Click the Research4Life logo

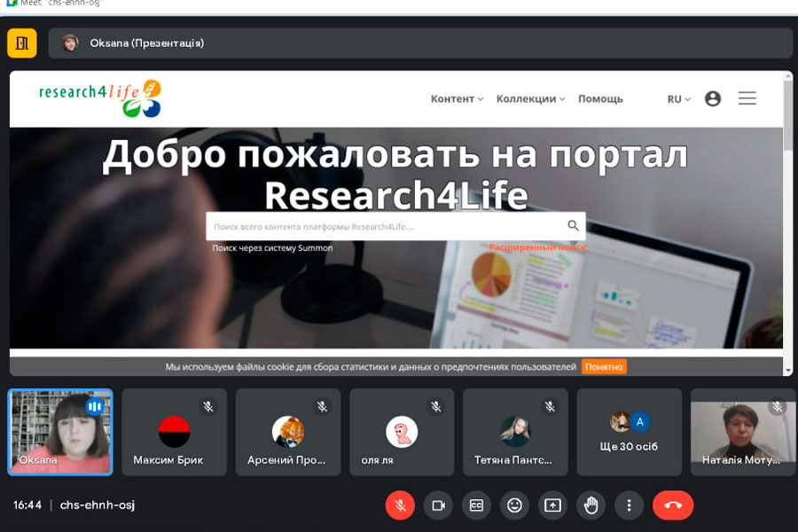pos(100,98)
